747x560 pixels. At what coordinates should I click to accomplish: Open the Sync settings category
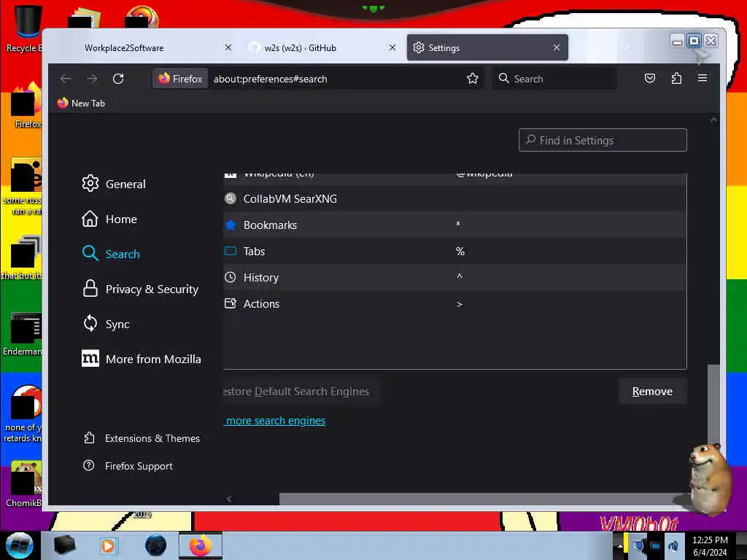point(105,324)
